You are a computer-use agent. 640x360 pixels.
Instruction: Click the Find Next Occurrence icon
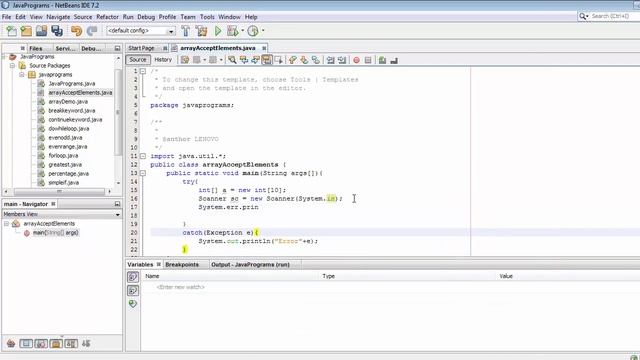[x=255, y=60]
